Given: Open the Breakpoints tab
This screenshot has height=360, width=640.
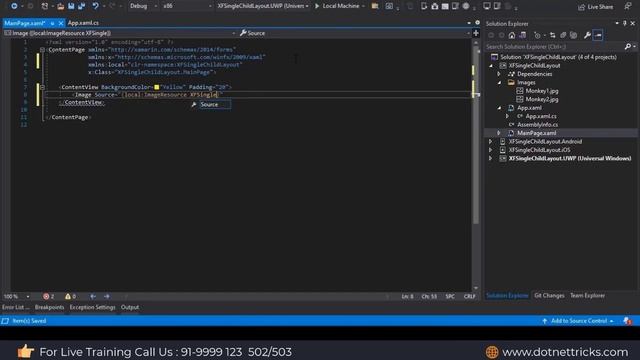Looking at the screenshot, I should pyautogui.click(x=49, y=307).
